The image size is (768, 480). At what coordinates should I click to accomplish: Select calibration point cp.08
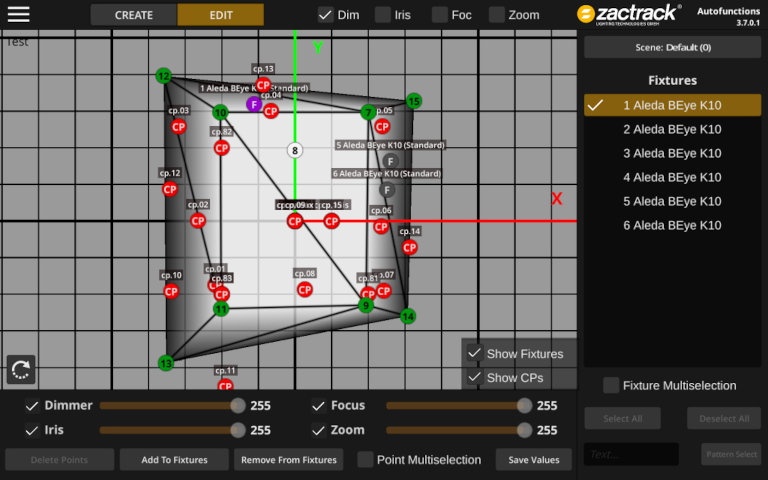click(305, 289)
